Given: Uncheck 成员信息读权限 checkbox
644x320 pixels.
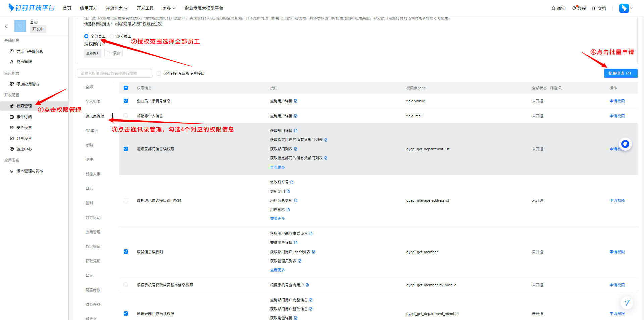Looking at the screenshot, I should point(126,252).
